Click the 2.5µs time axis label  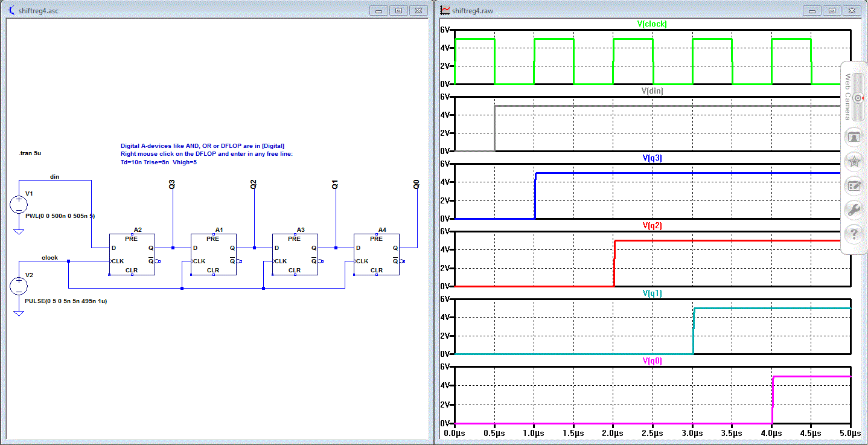click(652, 433)
